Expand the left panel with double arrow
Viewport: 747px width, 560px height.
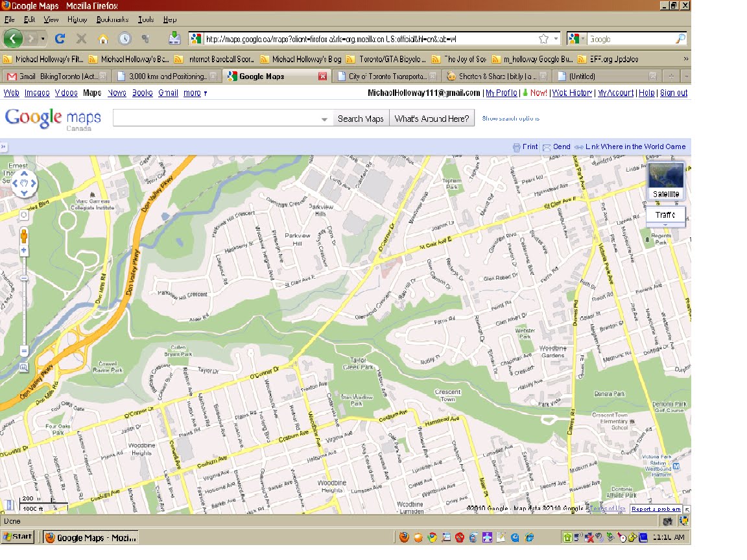(x=3, y=146)
